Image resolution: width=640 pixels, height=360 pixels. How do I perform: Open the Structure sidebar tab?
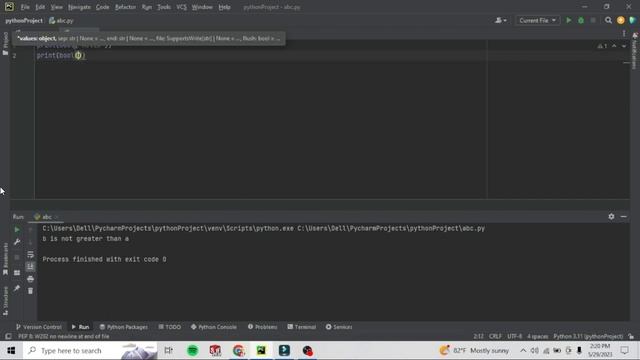tap(5, 301)
